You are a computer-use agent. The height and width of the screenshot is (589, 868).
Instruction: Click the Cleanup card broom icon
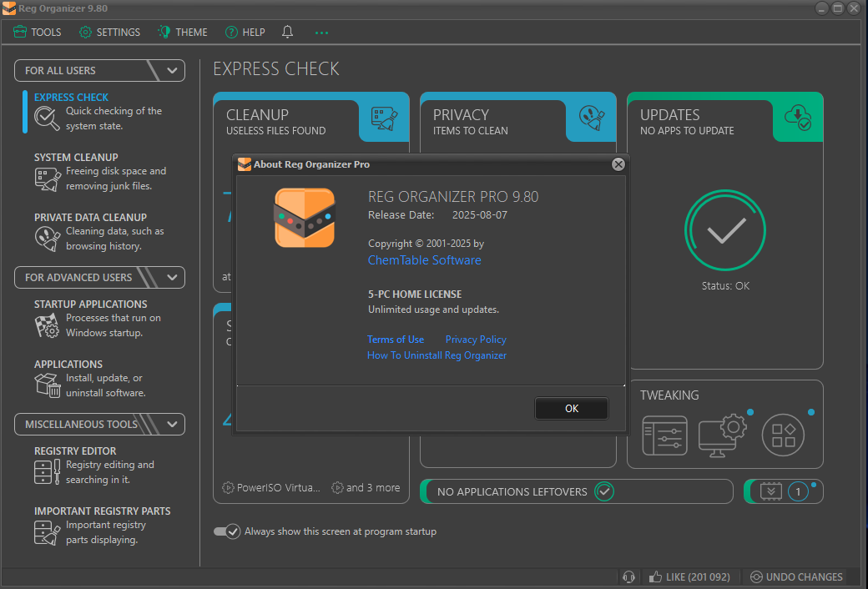384,118
